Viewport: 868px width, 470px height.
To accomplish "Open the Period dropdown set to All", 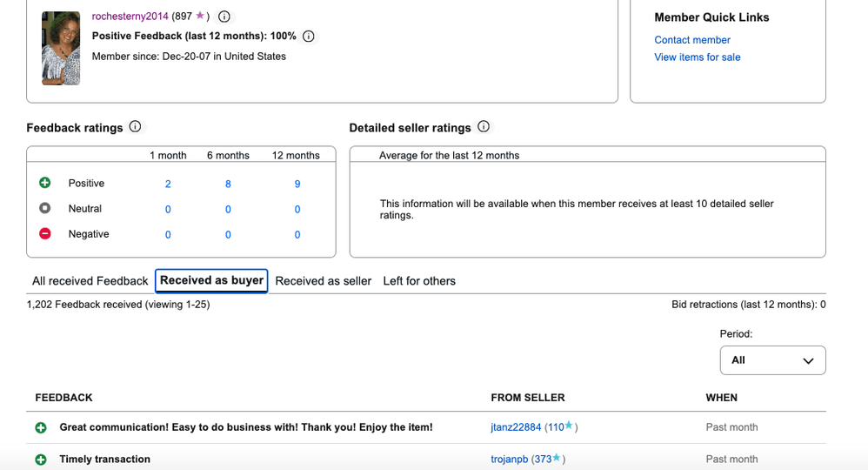I will point(773,360).
